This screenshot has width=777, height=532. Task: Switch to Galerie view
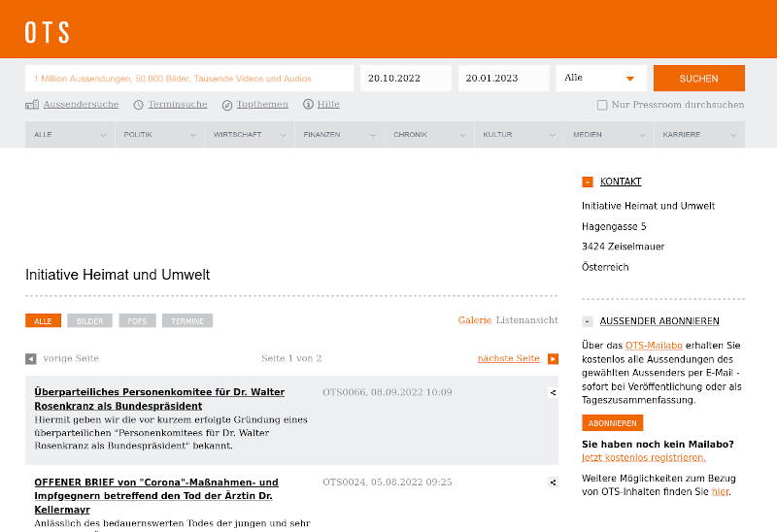coord(474,320)
